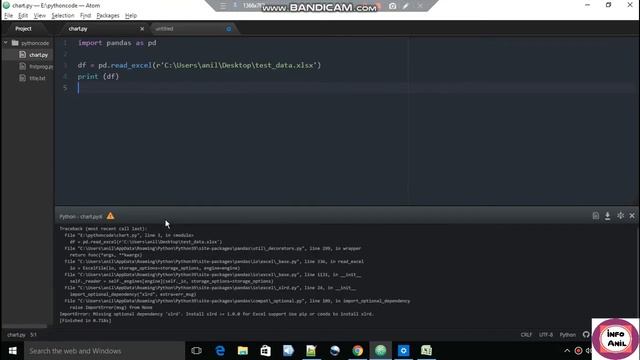Select chart.py in the project tree
This screenshot has height=360, width=640.
[38, 55]
